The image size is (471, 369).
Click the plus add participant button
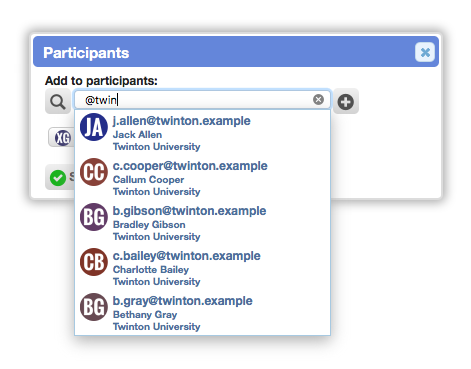point(346,101)
